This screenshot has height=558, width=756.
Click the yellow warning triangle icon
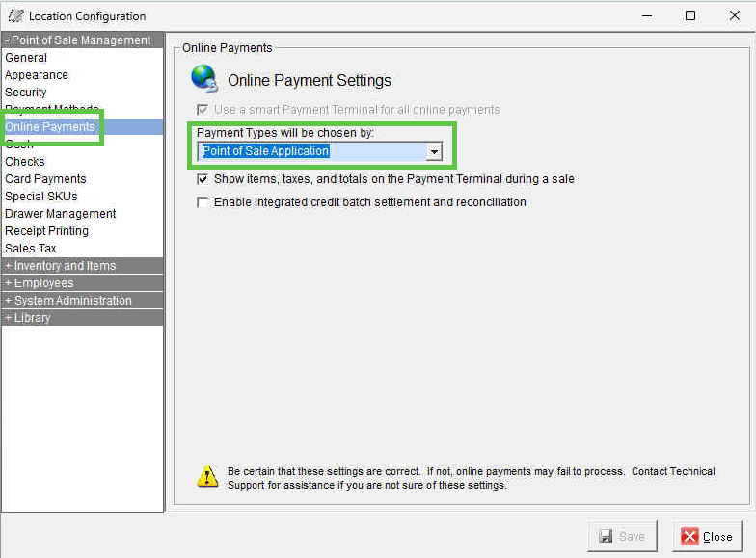[x=207, y=475]
